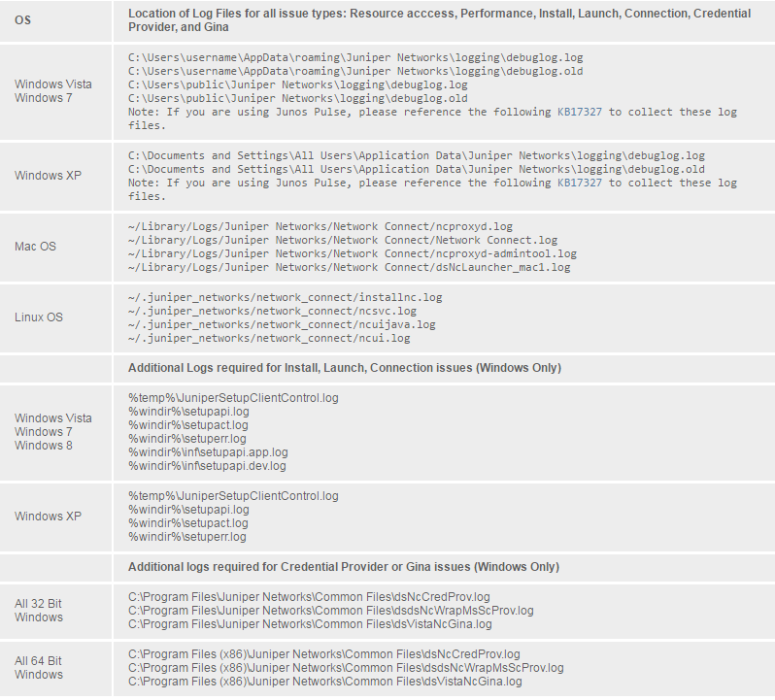
Task: Select C:\Users\username roaming debuglog.old path
Action: pyautogui.click(x=355, y=71)
